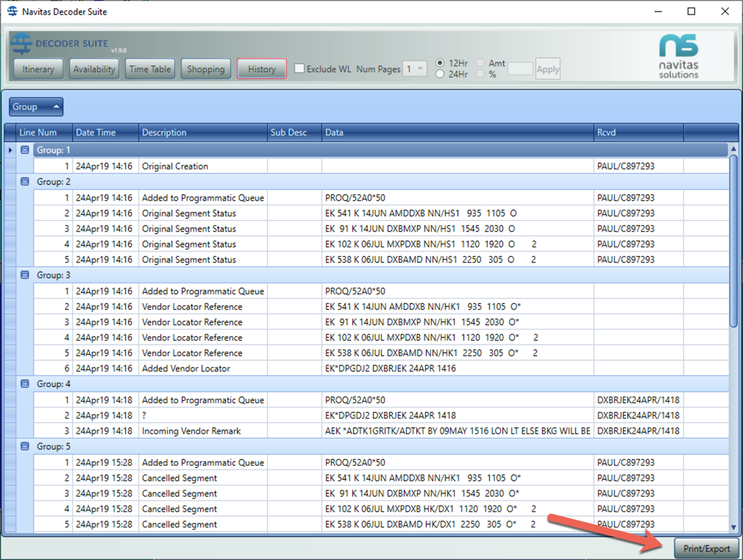Click the 'Cancelled Segment' cell on Group 5 line 2
The image size is (743, 560).
click(x=203, y=478)
